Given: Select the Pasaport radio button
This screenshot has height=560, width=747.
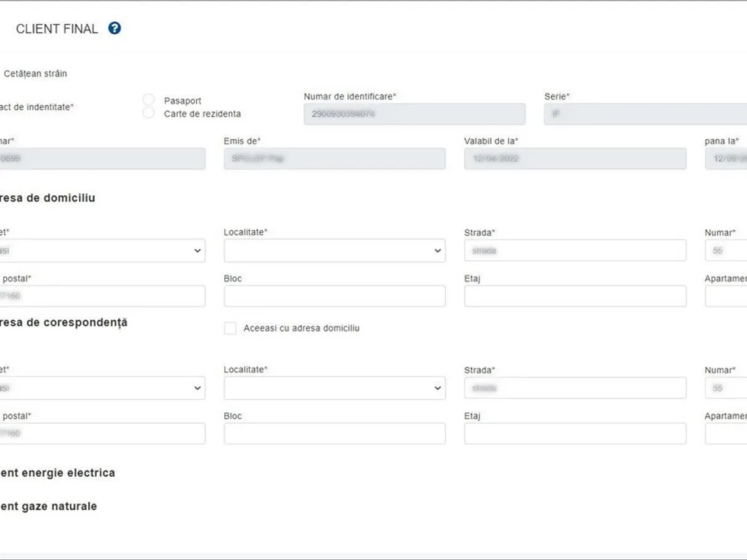Looking at the screenshot, I should (x=149, y=100).
